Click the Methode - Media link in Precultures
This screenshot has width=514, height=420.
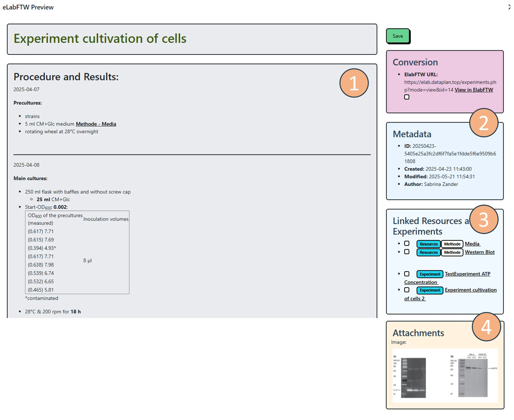96,124
